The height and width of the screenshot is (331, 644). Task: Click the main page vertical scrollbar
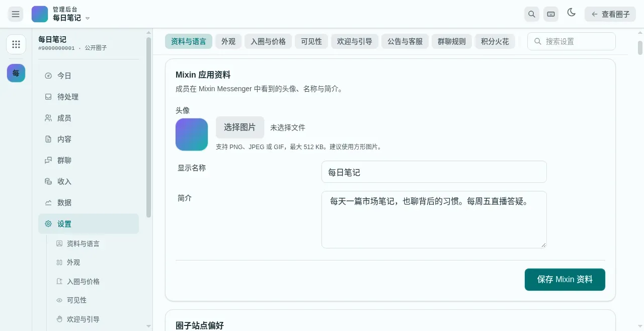coord(640,48)
